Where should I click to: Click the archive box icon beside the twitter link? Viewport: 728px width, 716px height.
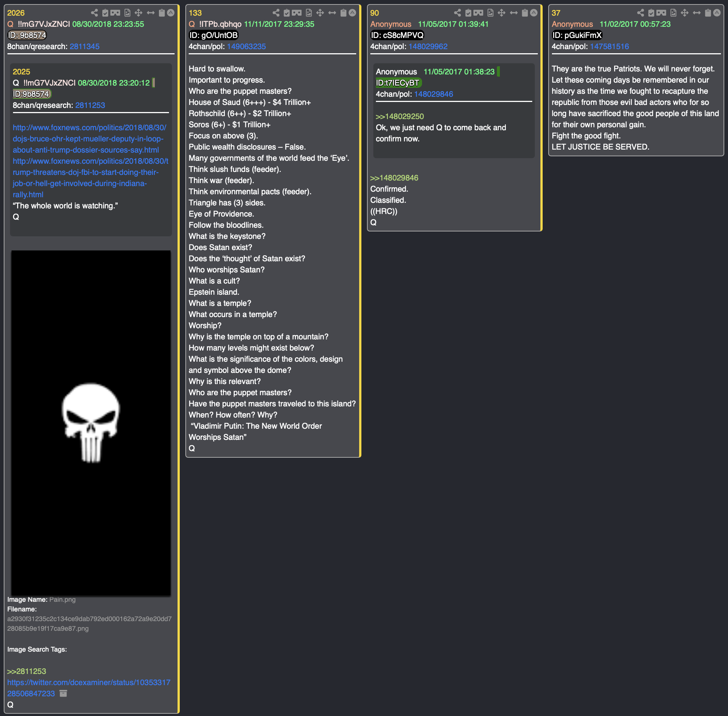[63, 693]
